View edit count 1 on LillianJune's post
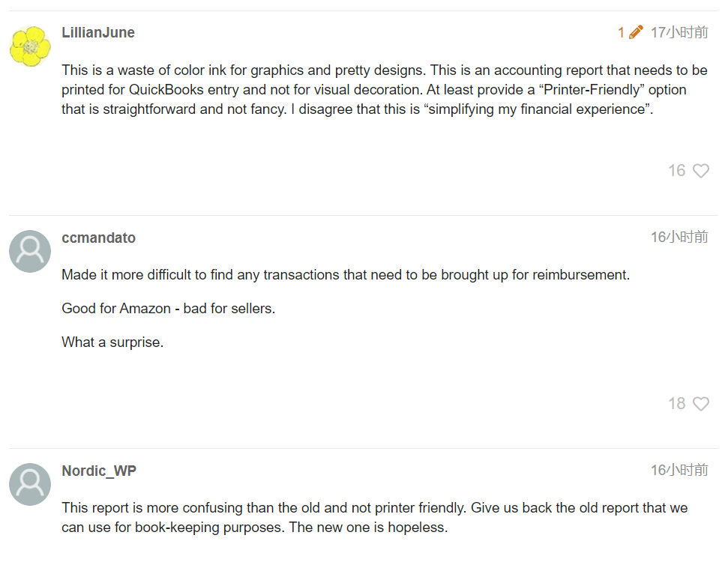The image size is (728, 565). click(622, 32)
